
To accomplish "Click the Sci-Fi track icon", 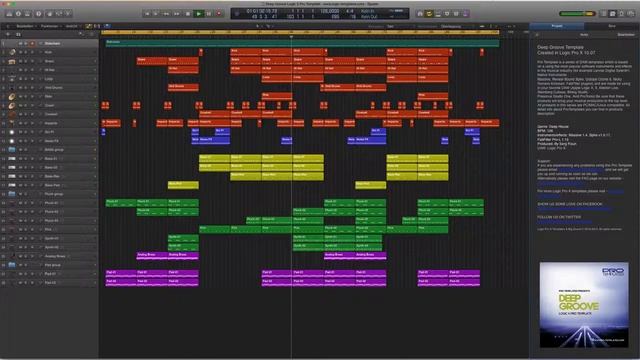I will pos(12,132).
